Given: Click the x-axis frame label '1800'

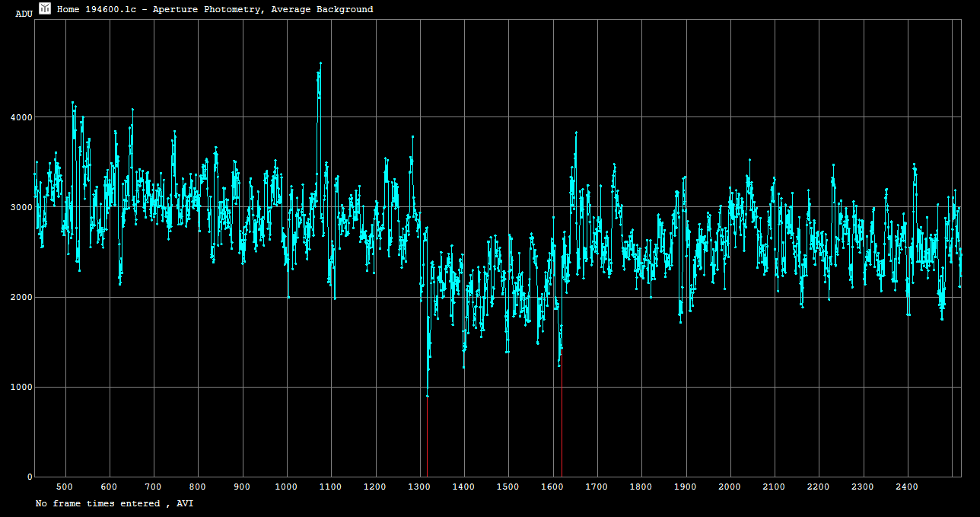Looking at the screenshot, I should point(641,487).
